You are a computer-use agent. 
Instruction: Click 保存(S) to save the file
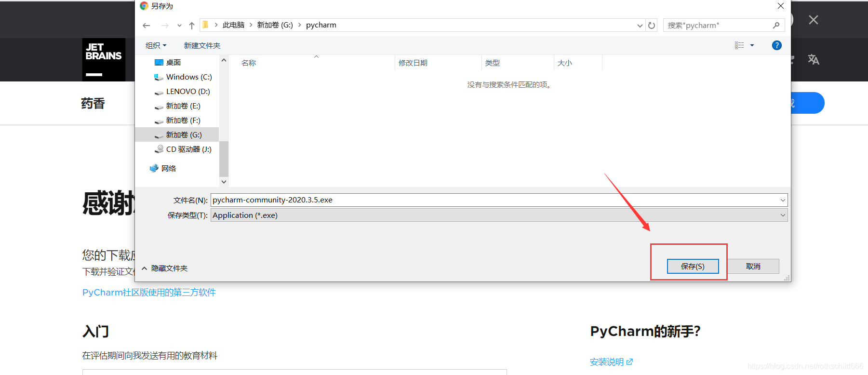(x=693, y=267)
